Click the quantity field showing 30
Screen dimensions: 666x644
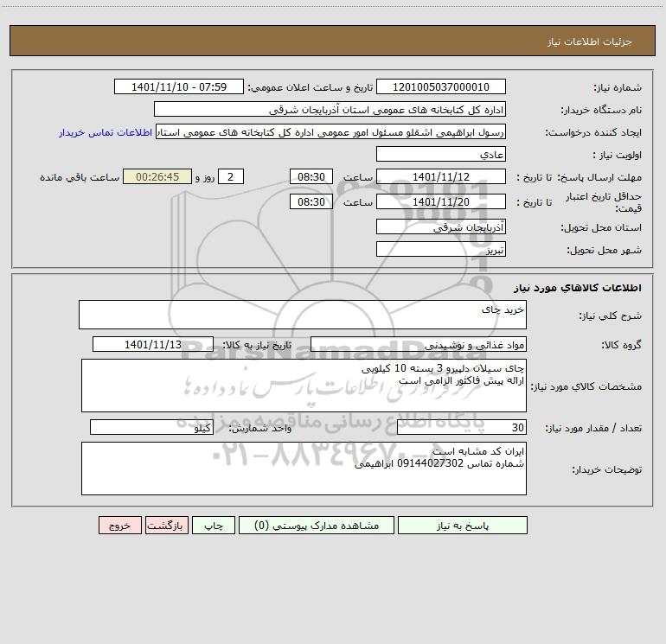click(462, 427)
